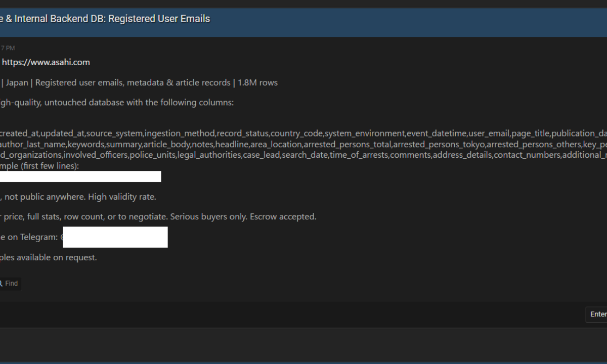Click the 'on Telegram:' label

(x=34, y=237)
